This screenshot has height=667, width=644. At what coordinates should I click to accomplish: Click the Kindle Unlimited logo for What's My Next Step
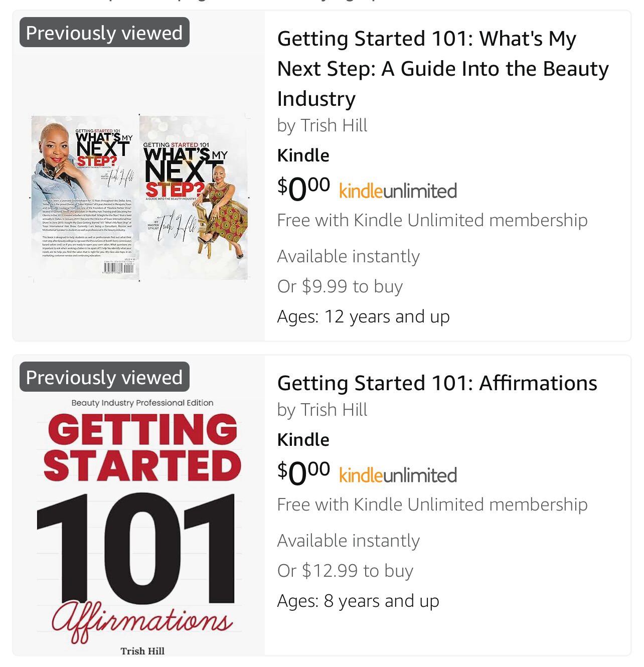[x=398, y=191]
